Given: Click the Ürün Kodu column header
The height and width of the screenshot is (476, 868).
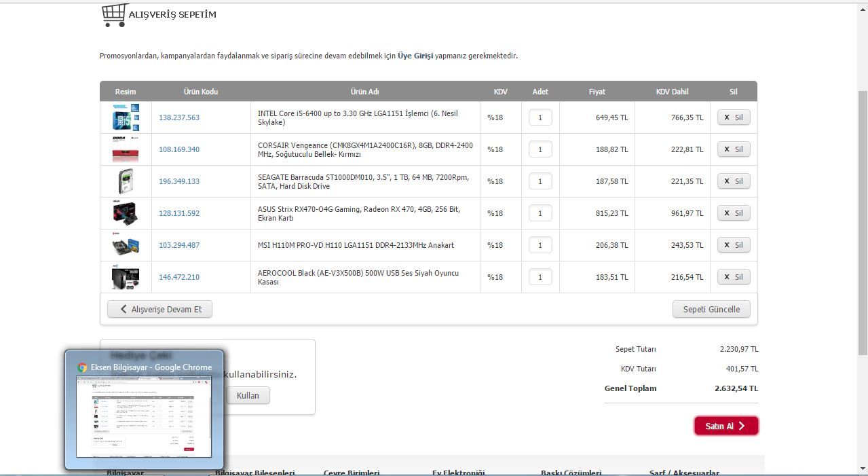Looking at the screenshot, I should pyautogui.click(x=201, y=92).
